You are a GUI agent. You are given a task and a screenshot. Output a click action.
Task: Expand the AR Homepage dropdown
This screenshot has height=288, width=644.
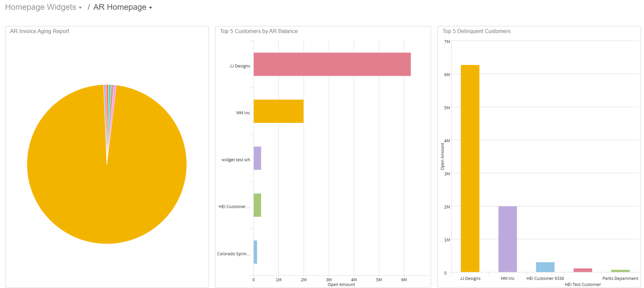[123, 7]
